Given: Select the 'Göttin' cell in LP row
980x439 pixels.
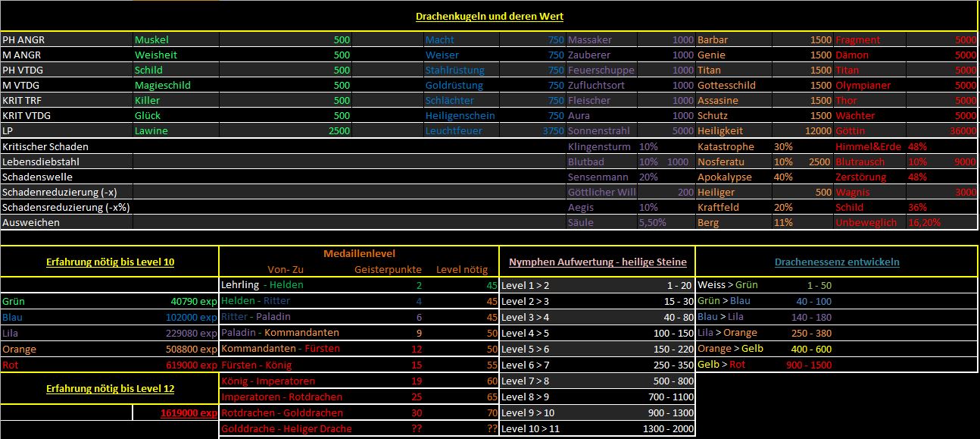Looking at the screenshot, I should tap(852, 130).
